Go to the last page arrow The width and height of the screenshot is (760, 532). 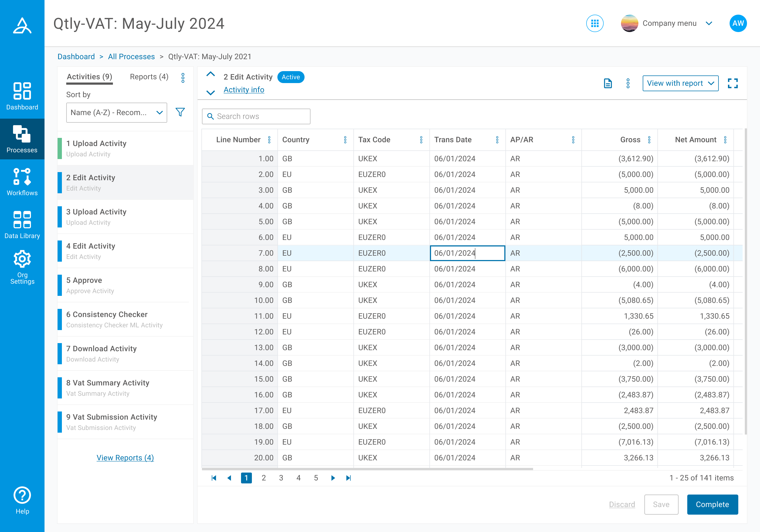point(348,478)
